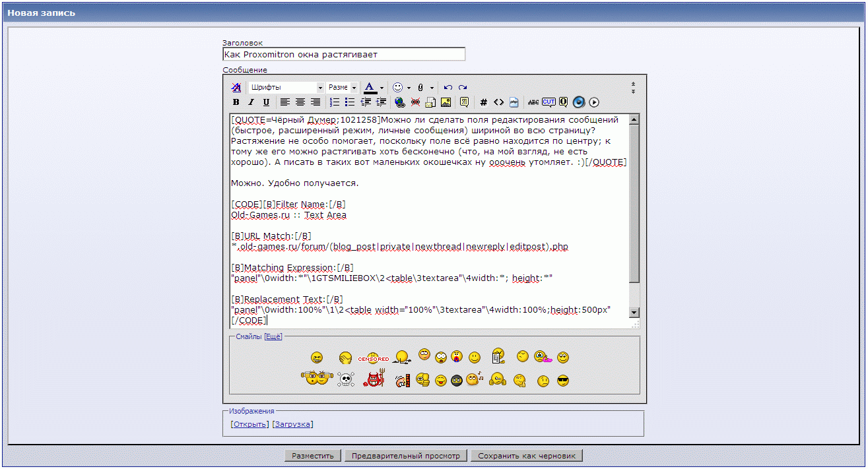
Task: Redo the last edit
Action: 463,88
